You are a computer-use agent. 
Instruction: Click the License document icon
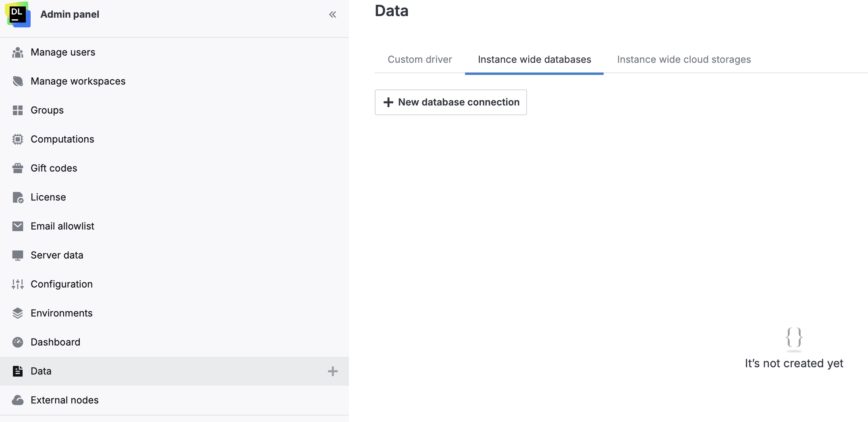pos(18,197)
